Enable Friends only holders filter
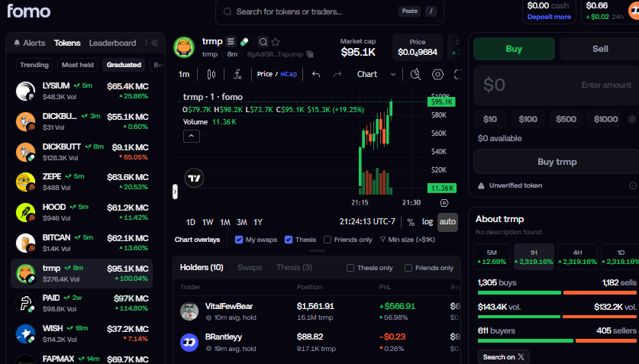The width and height of the screenshot is (639, 364). 408,268
